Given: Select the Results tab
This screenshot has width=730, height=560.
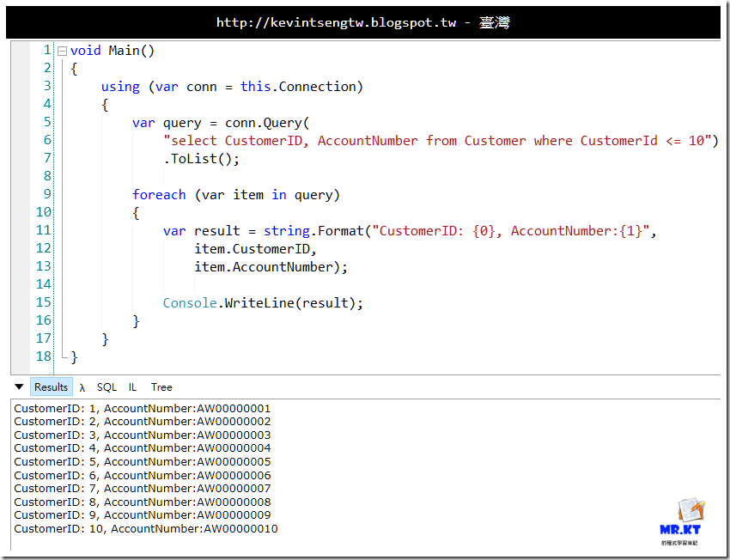Looking at the screenshot, I should pos(52,387).
